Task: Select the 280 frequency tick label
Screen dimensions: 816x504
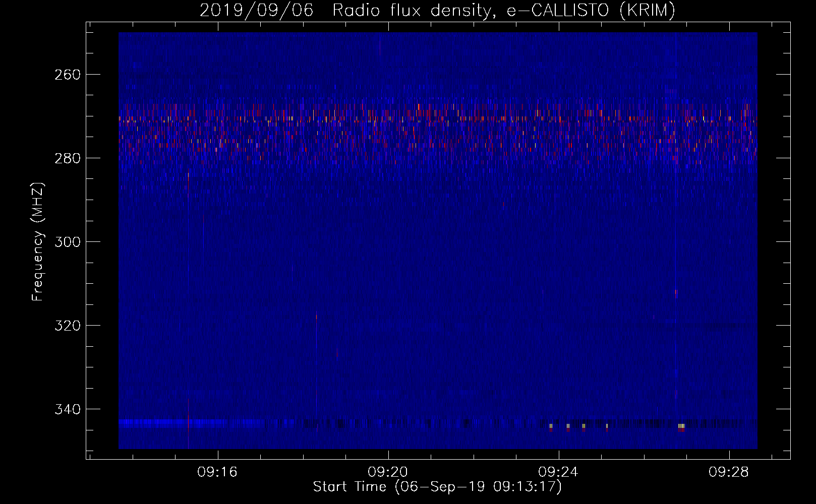Action: [x=67, y=158]
